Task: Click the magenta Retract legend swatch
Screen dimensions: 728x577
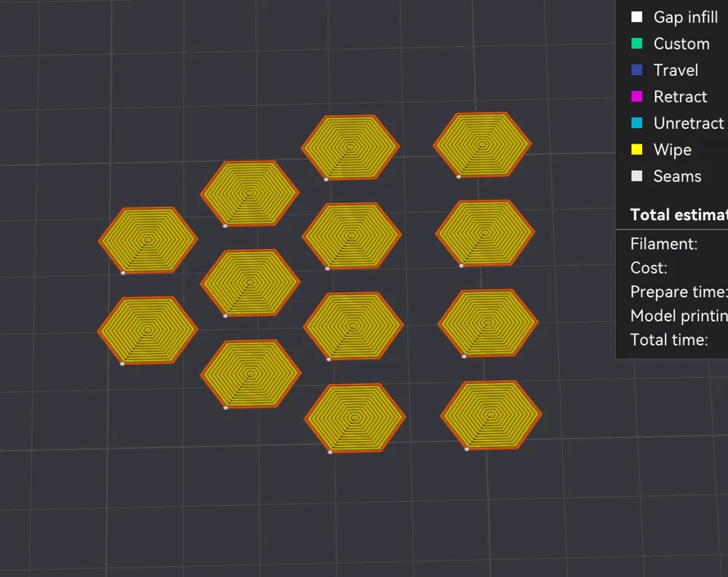Action: point(637,97)
